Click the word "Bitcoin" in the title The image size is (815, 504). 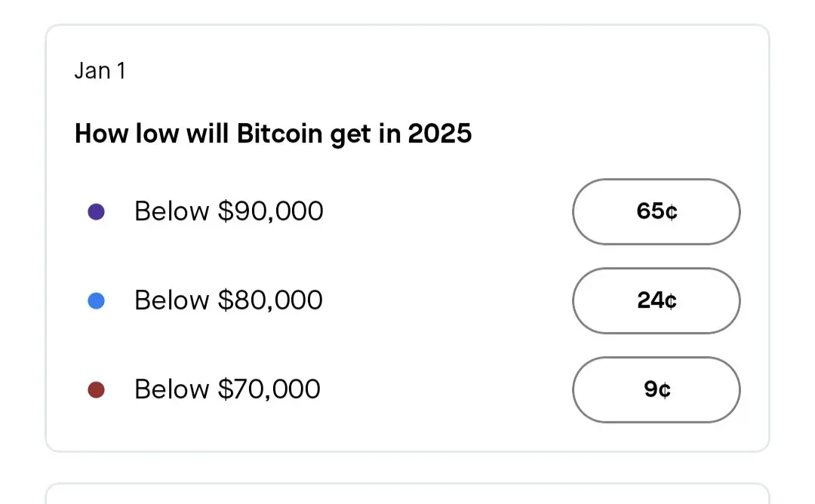click(x=280, y=134)
